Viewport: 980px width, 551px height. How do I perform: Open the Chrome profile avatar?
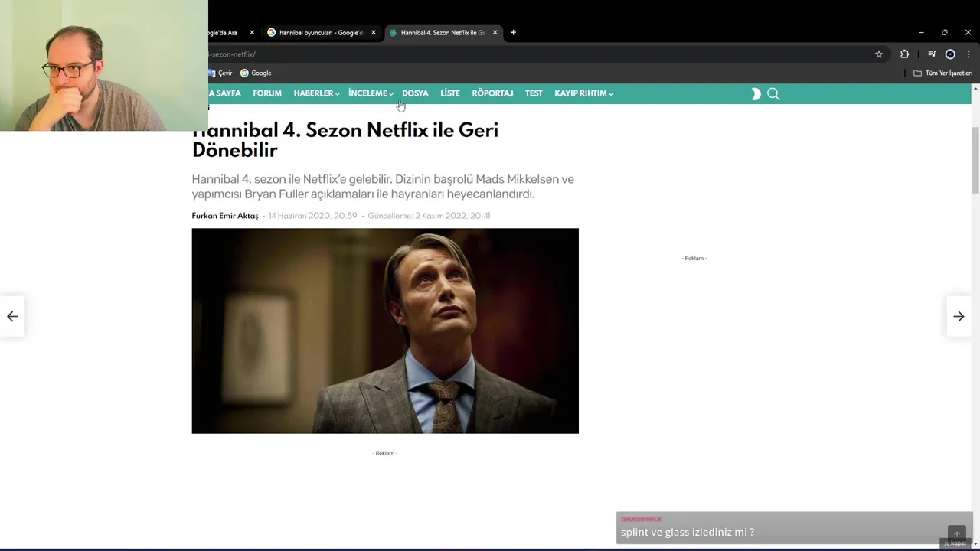point(950,54)
